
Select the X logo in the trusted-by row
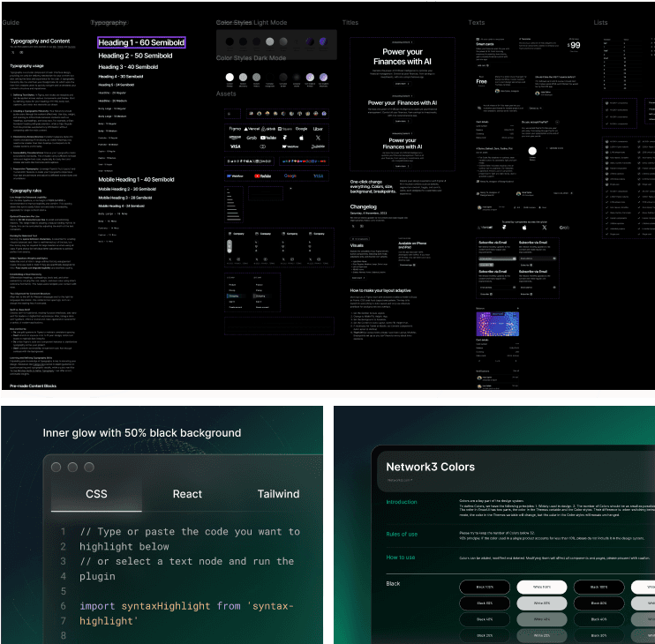click(x=545, y=228)
